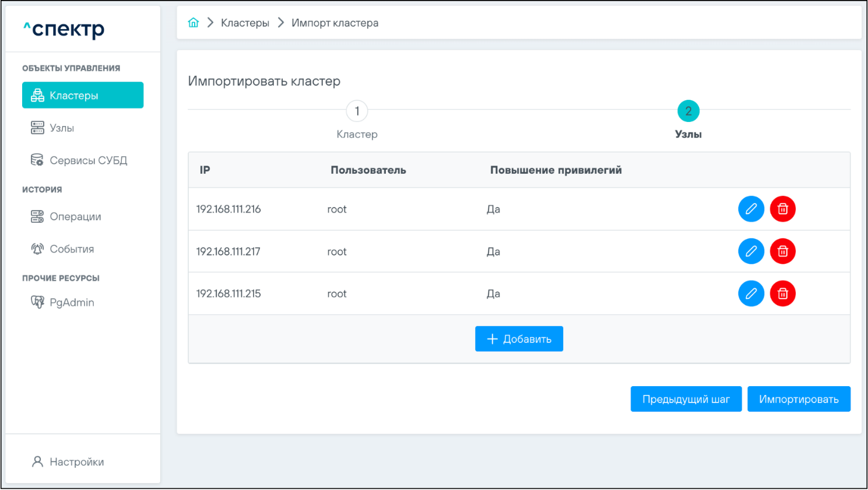Edit node 192.168.111.217 with pencil icon
This screenshot has width=868, height=490.
751,251
